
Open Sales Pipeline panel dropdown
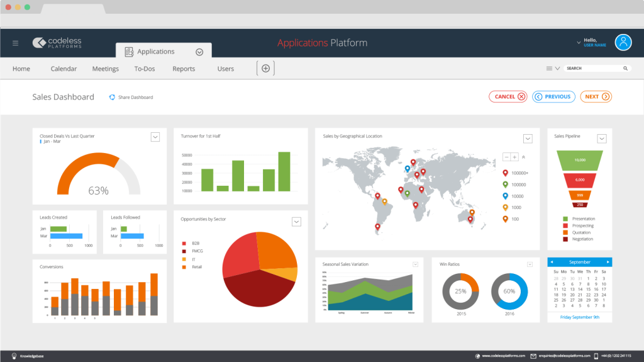601,139
